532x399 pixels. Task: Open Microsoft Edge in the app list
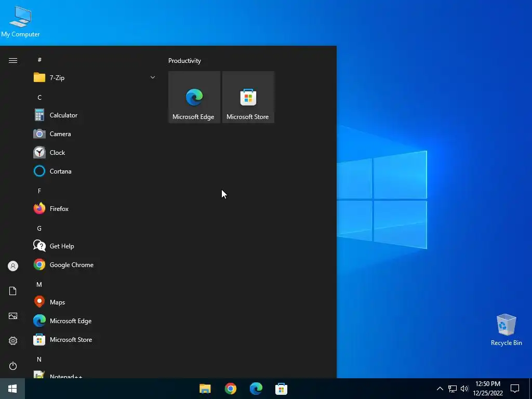tap(95, 321)
